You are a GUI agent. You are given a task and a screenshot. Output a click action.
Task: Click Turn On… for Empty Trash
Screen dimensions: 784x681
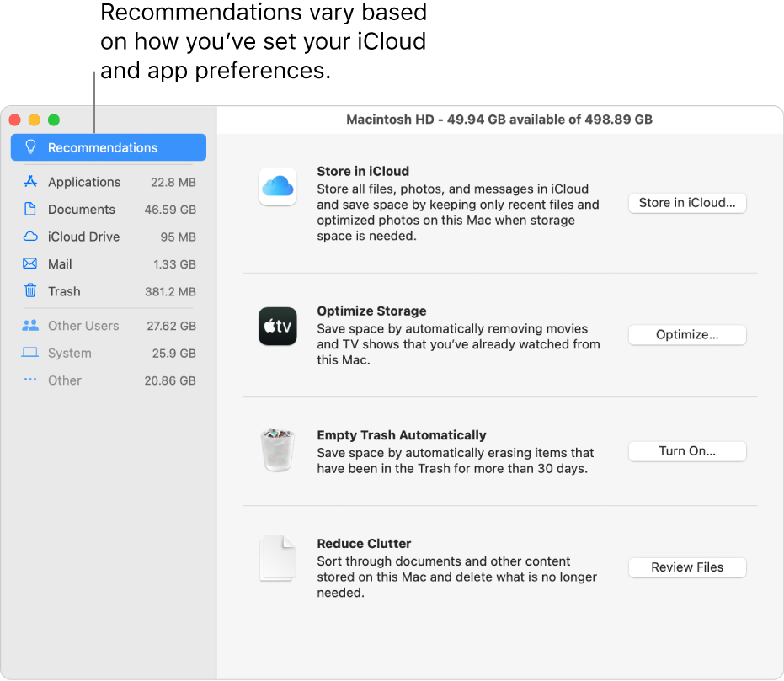click(x=687, y=451)
